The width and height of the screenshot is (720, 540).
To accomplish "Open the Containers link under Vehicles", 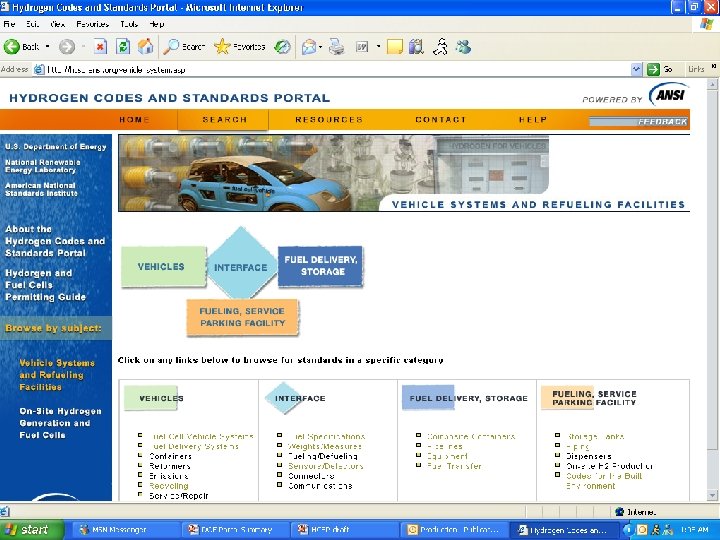I will (x=170, y=456).
